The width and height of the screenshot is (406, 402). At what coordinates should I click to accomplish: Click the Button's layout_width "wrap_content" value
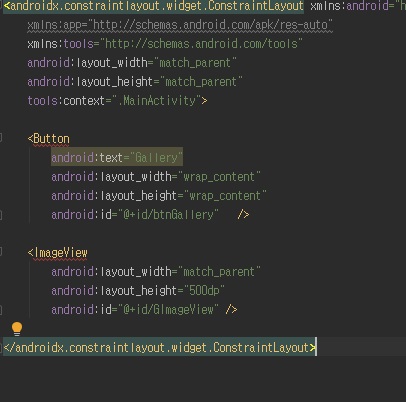[219, 177]
